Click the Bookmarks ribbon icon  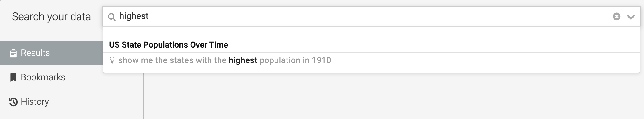pos(13,78)
